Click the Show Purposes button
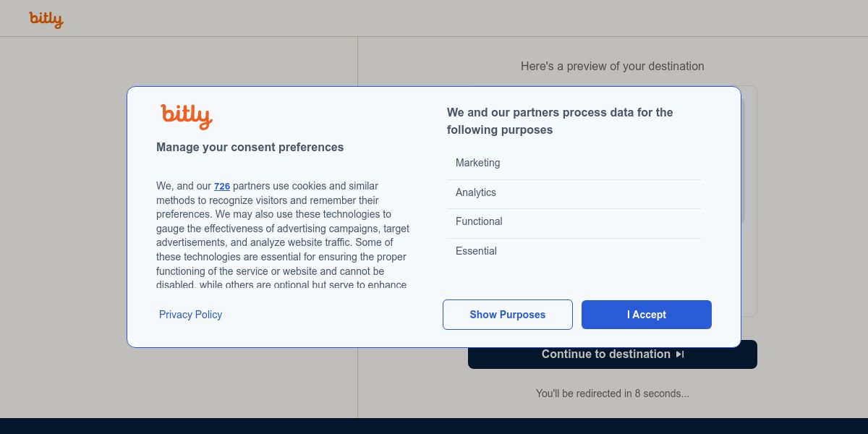This screenshot has height=434, width=868. (507, 315)
